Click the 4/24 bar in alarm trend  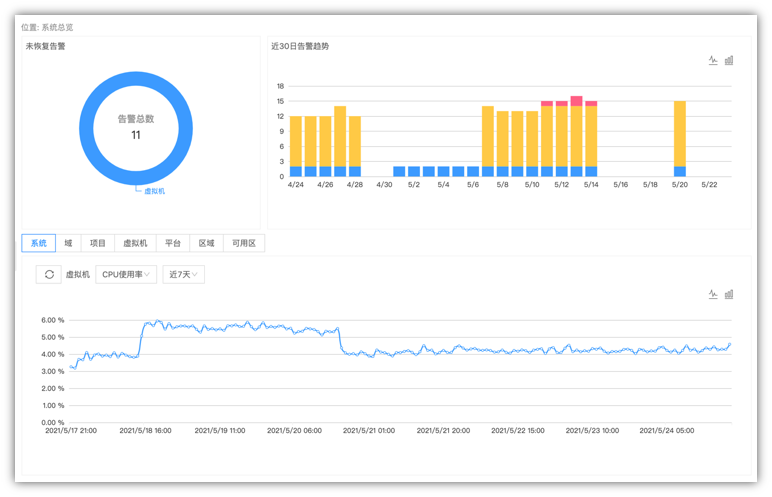tap(296, 146)
